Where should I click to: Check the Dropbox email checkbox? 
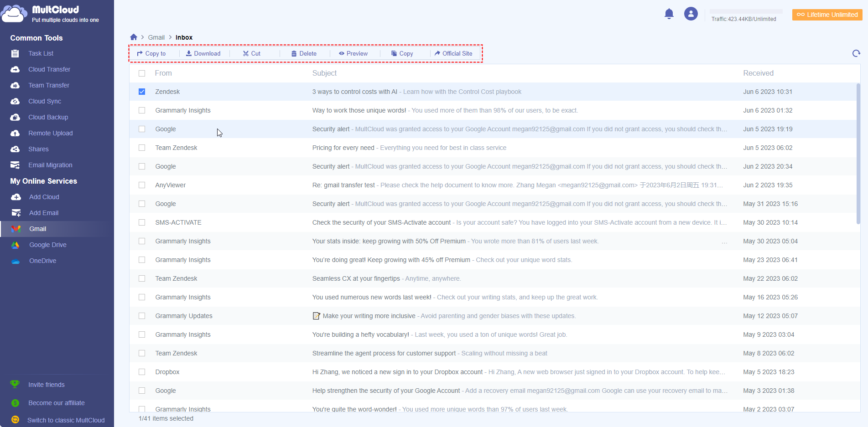click(142, 372)
